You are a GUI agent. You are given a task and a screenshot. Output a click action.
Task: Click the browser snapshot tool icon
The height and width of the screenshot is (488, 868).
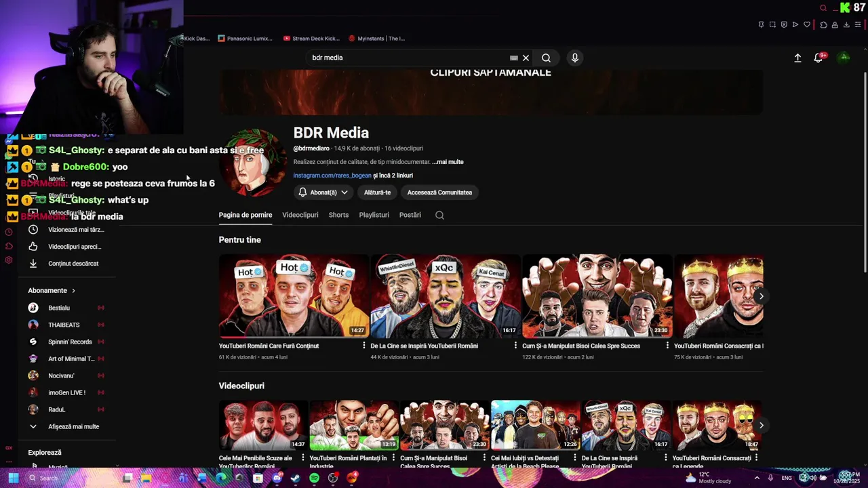point(772,24)
